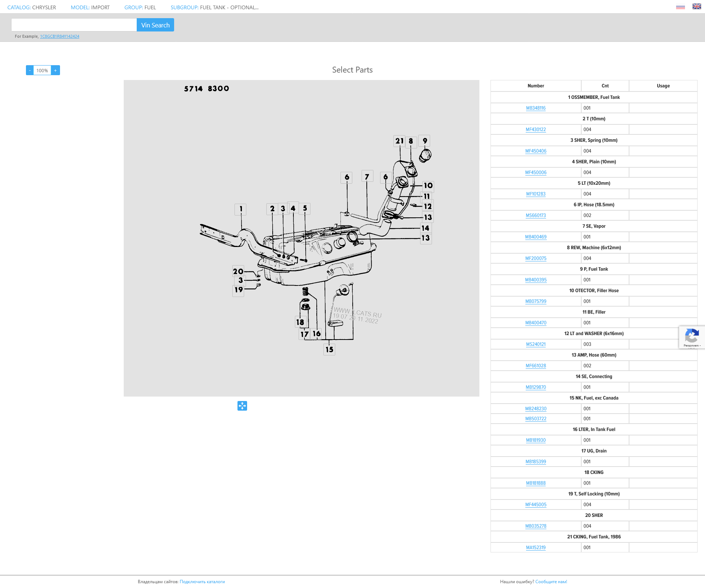Switch to English via UK flag icon
Viewport: 705px width, 588px height.
click(x=696, y=7)
